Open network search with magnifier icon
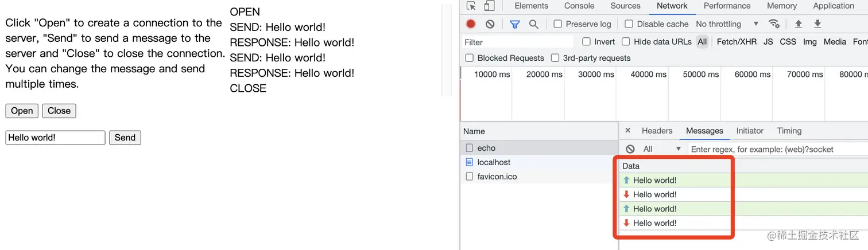Screen dimensions: 868x250 pos(533,24)
